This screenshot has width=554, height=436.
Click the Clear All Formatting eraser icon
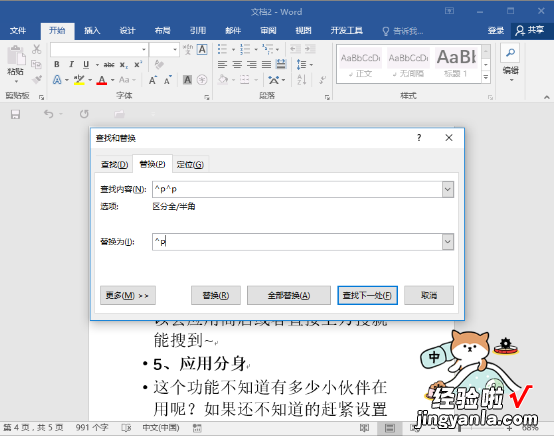[159, 64]
